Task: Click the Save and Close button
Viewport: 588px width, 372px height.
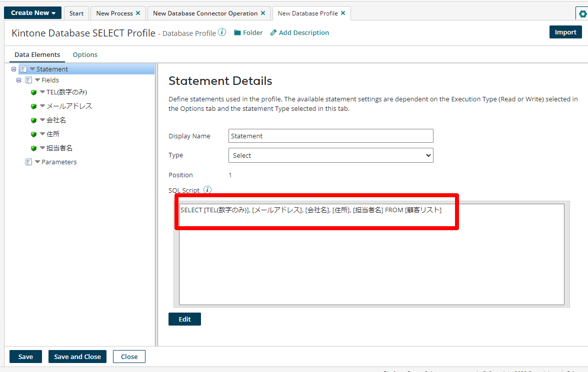Action: point(77,357)
